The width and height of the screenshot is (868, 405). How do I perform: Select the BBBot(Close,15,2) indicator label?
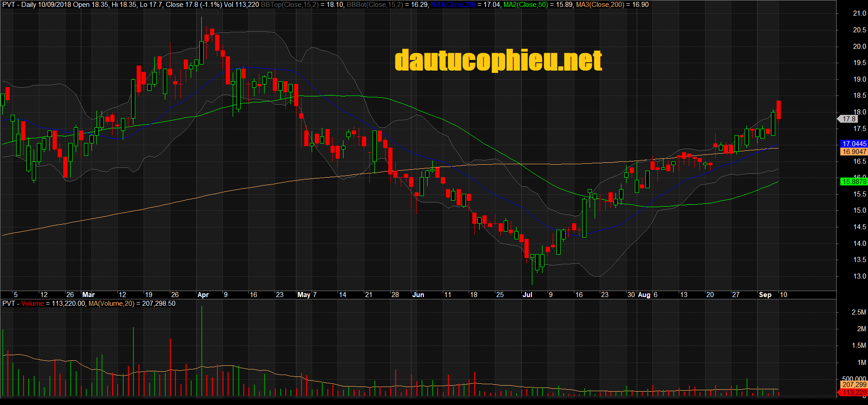(x=375, y=5)
